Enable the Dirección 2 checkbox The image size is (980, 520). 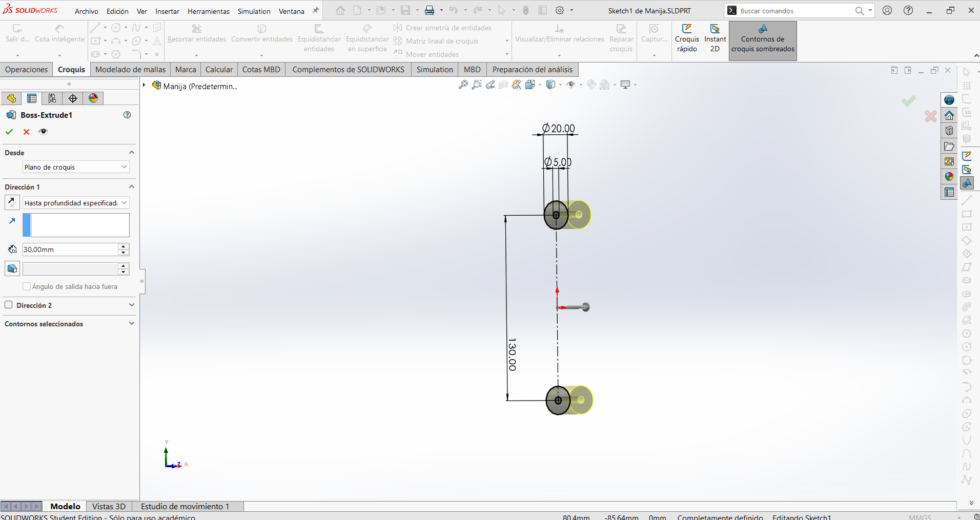(9, 305)
